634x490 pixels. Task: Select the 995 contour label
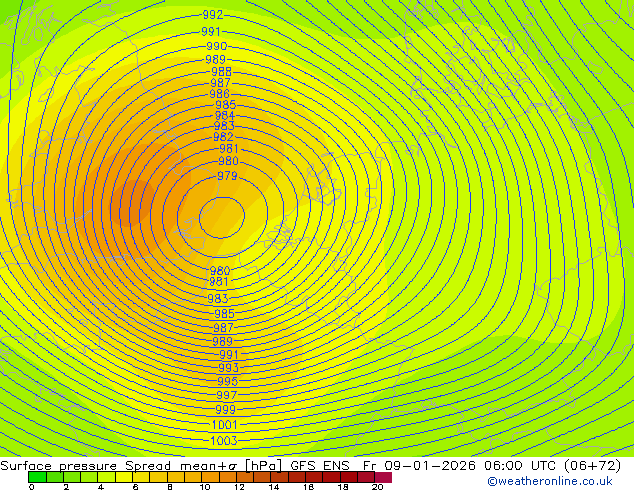228,381
